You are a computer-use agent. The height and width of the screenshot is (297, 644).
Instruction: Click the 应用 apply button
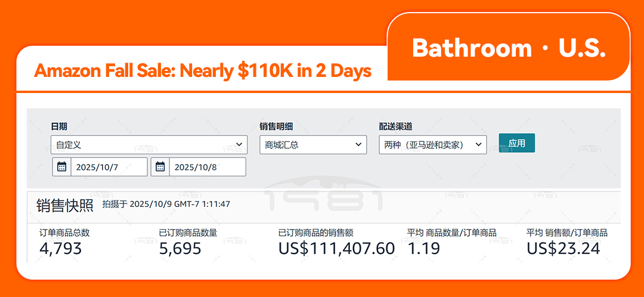(516, 143)
